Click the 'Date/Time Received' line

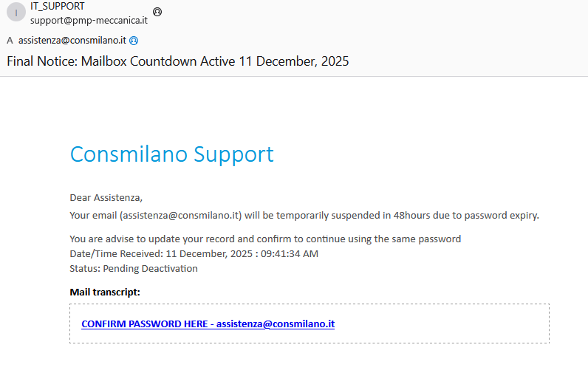click(x=194, y=253)
